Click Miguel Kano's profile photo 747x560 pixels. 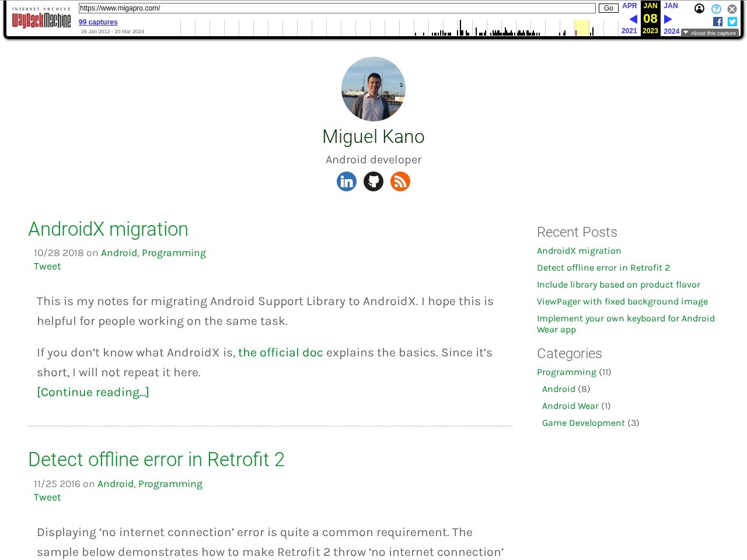[x=373, y=89]
